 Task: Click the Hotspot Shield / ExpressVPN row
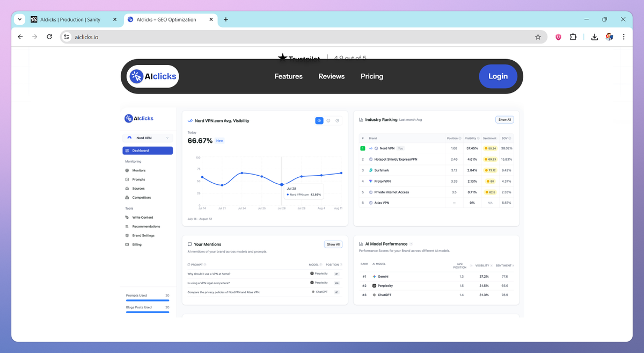436,160
